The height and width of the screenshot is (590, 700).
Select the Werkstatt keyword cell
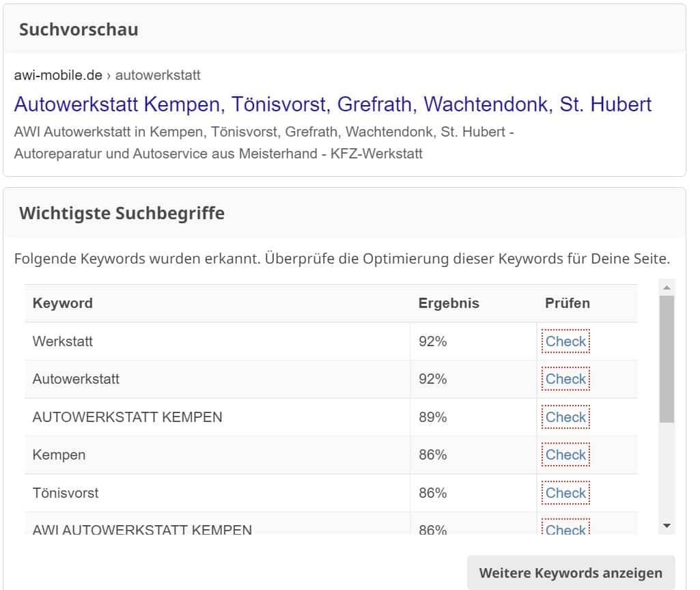217,341
